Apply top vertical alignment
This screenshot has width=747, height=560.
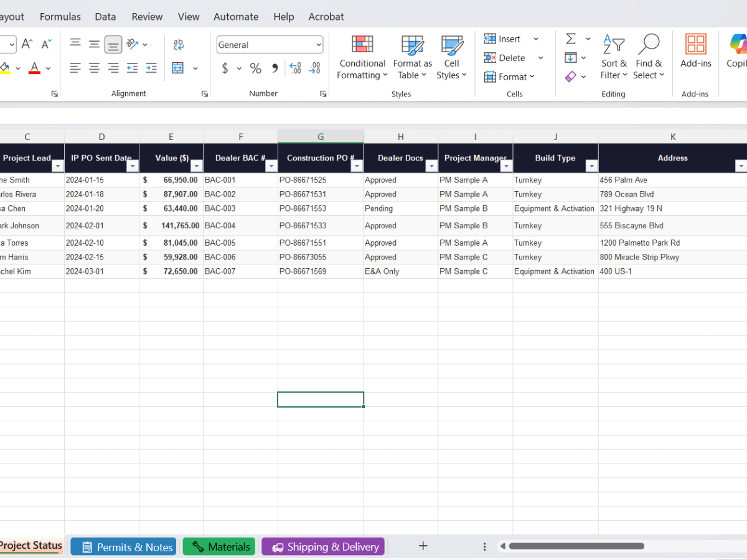coord(75,44)
